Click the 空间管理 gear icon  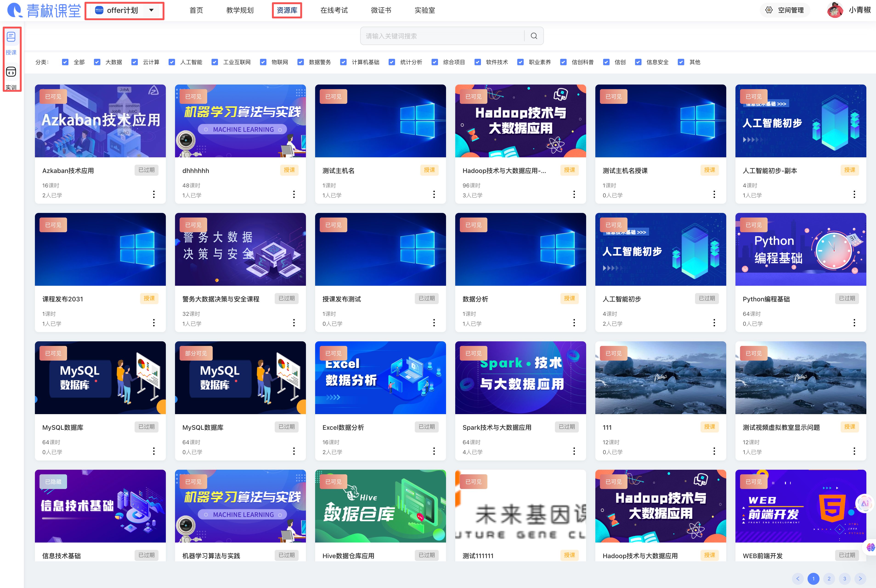769,10
